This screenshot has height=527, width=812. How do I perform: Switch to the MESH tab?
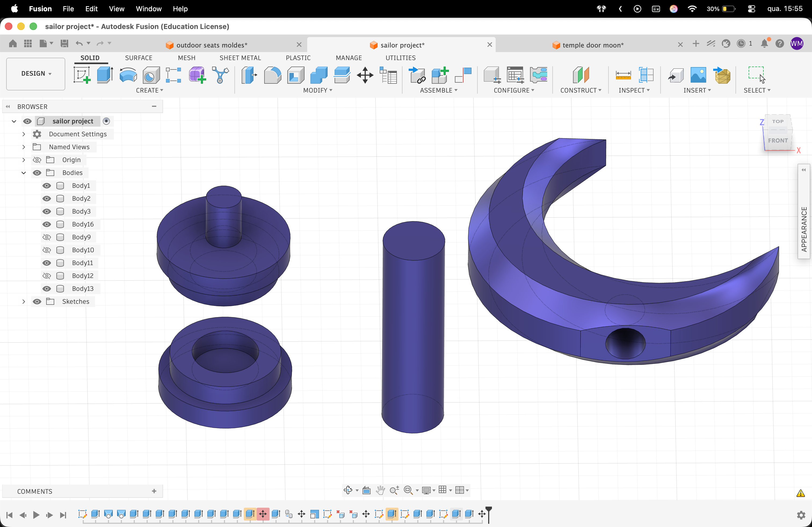coord(187,58)
